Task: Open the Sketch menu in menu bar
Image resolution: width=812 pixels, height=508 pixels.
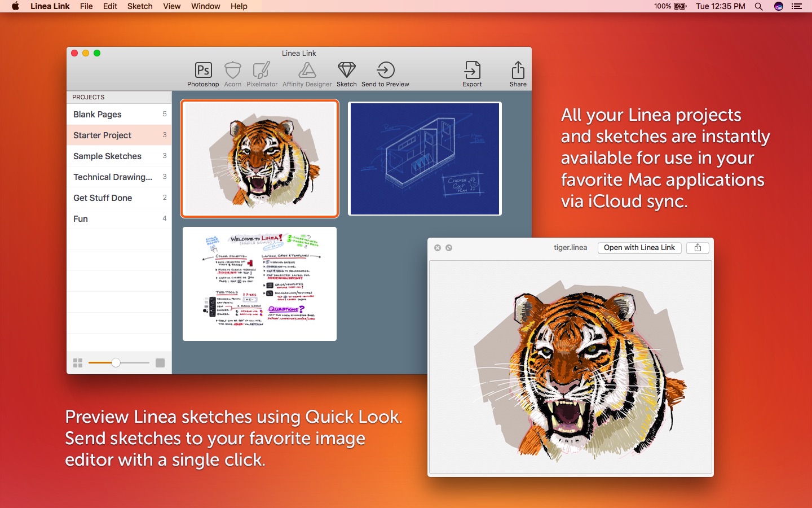Action: tap(140, 6)
